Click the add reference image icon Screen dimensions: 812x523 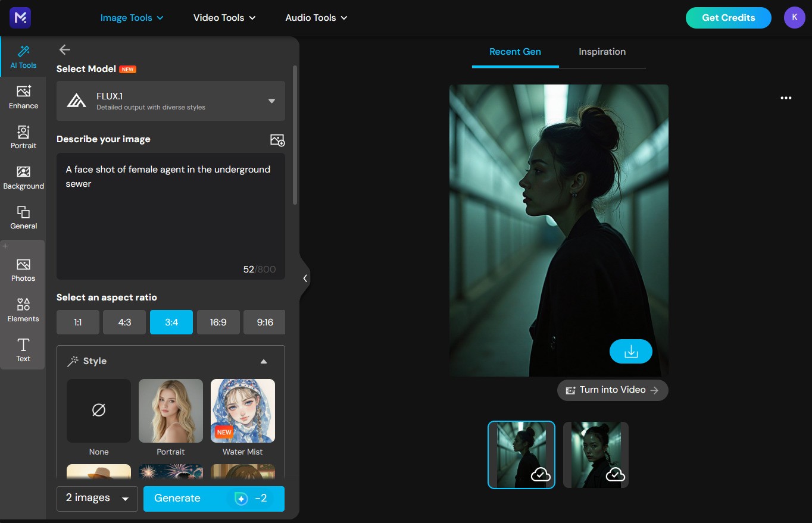coord(277,140)
